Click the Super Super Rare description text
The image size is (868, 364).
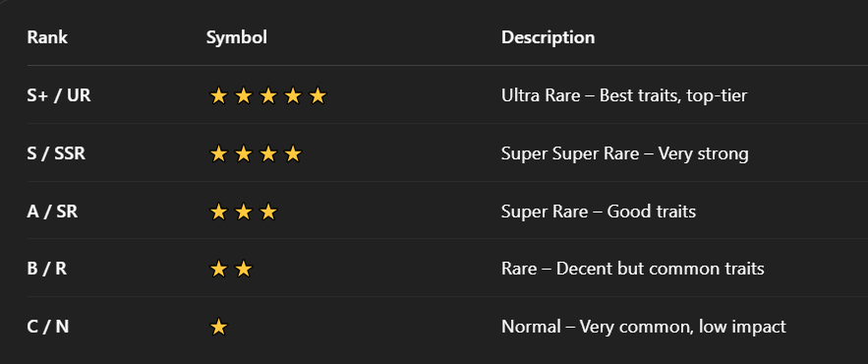point(624,153)
